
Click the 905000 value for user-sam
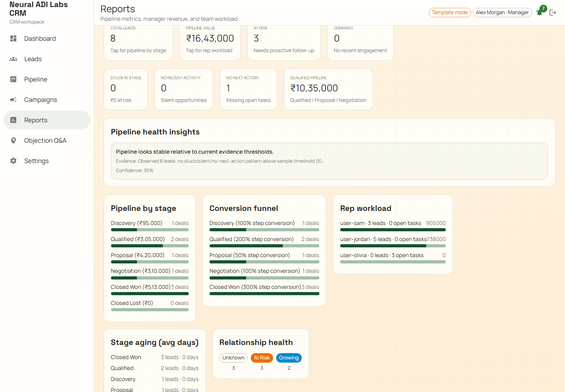click(436, 223)
